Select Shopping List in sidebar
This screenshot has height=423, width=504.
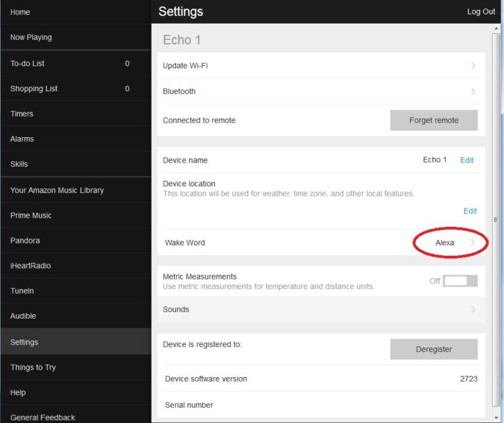click(x=34, y=89)
